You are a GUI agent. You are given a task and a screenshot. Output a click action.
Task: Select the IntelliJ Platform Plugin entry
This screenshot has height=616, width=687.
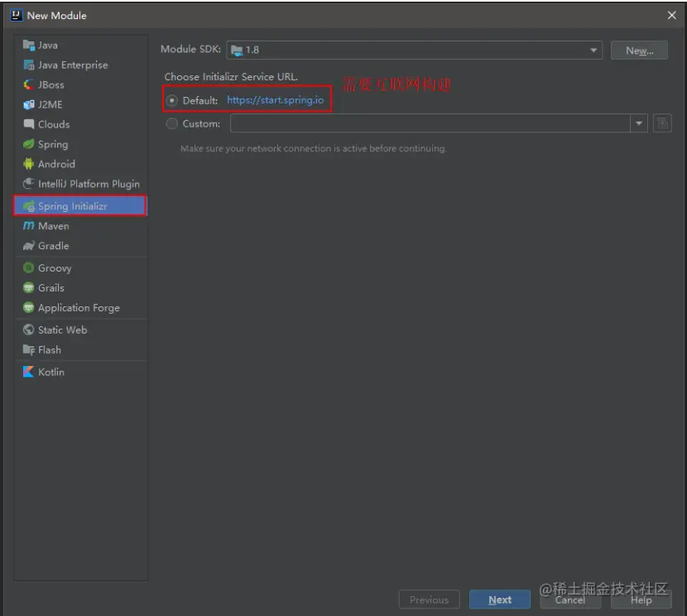coord(89,184)
